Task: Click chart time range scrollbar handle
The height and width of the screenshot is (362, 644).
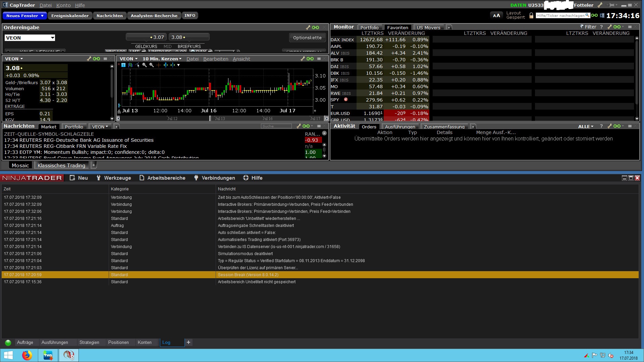Action: 210,118
